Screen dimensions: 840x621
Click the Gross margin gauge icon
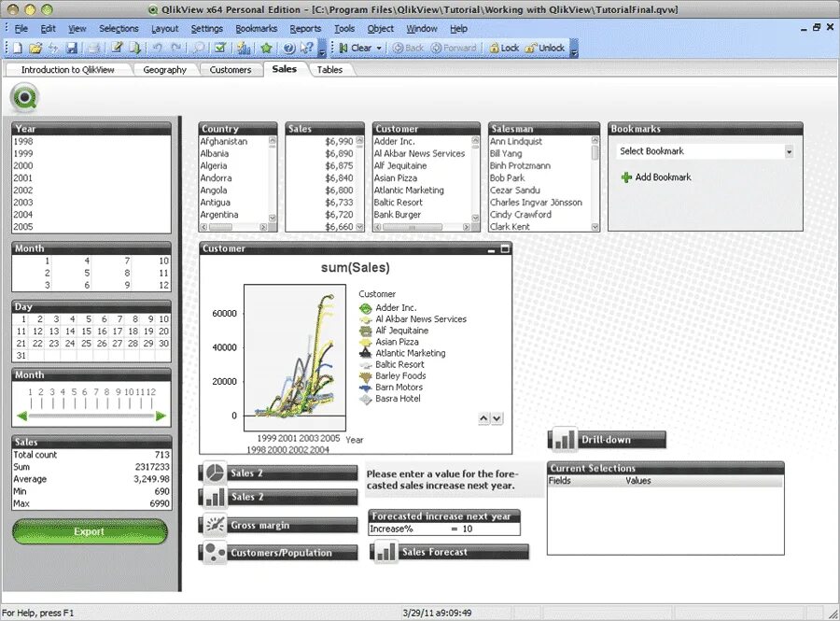[x=215, y=525]
